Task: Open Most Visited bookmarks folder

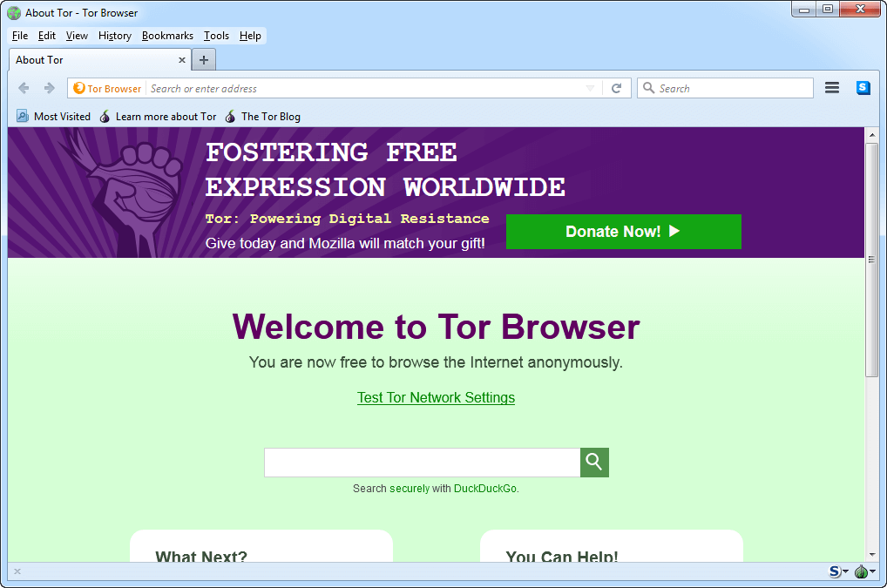Action: (x=53, y=117)
